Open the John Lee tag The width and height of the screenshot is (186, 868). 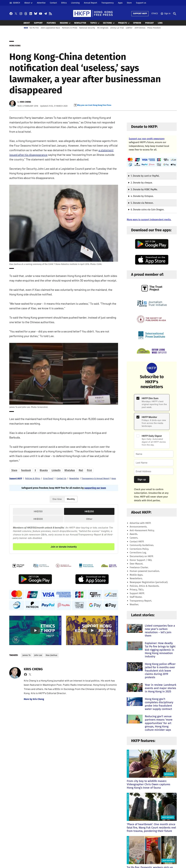pos(38,655)
